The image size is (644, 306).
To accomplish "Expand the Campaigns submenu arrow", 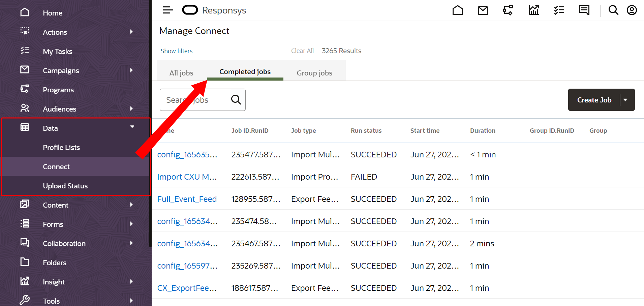I will point(131,70).
